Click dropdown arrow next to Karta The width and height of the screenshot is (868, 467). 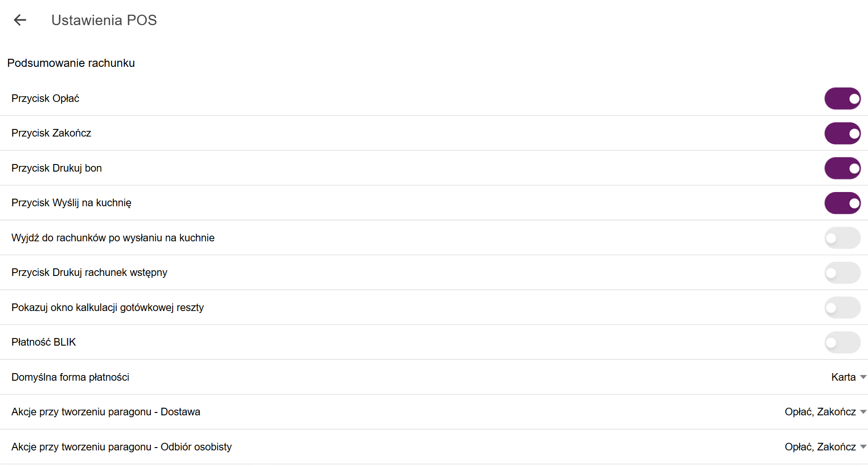tap(863, 377)
